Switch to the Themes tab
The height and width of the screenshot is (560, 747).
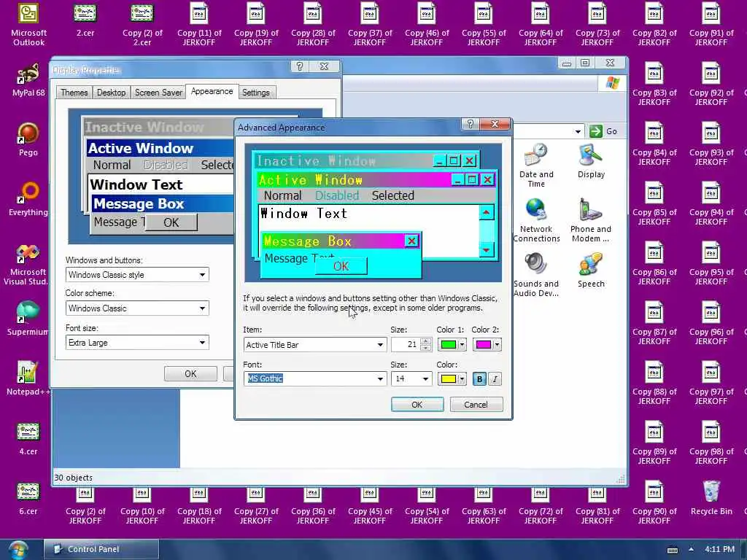(74, 93)
